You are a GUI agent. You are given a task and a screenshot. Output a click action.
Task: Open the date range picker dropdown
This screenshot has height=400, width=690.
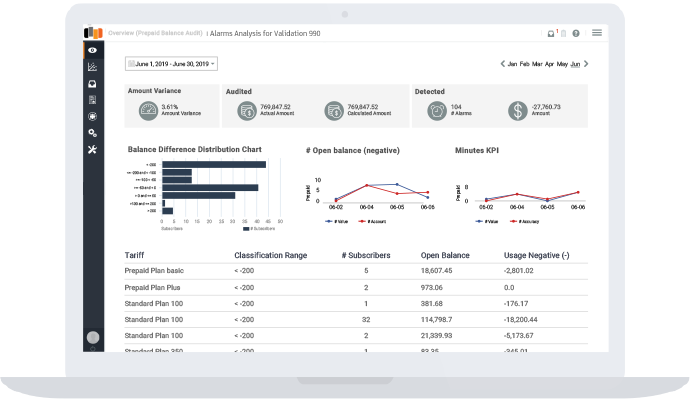(x=171, y=64)
